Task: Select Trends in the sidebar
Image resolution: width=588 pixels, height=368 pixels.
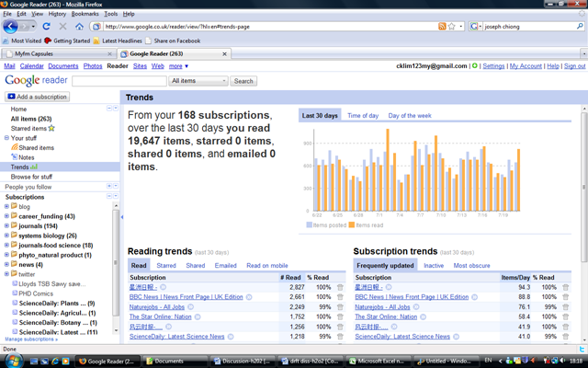Action: tap(60, 167)
